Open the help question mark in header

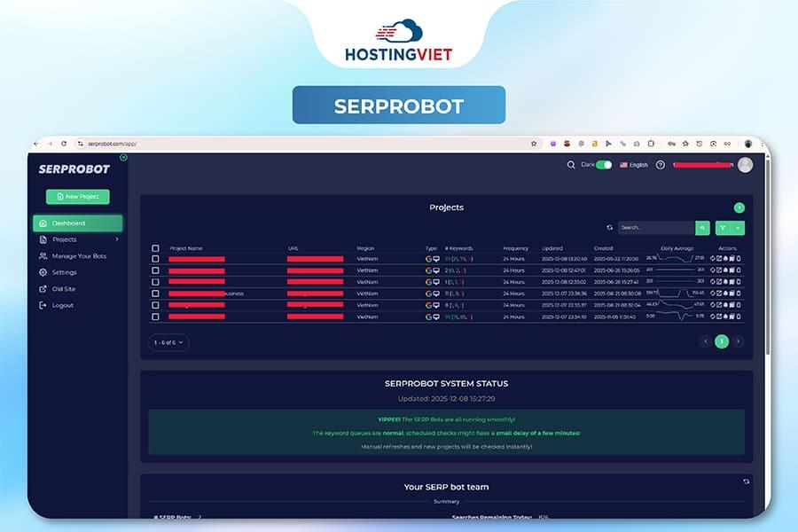pos(660,164)
